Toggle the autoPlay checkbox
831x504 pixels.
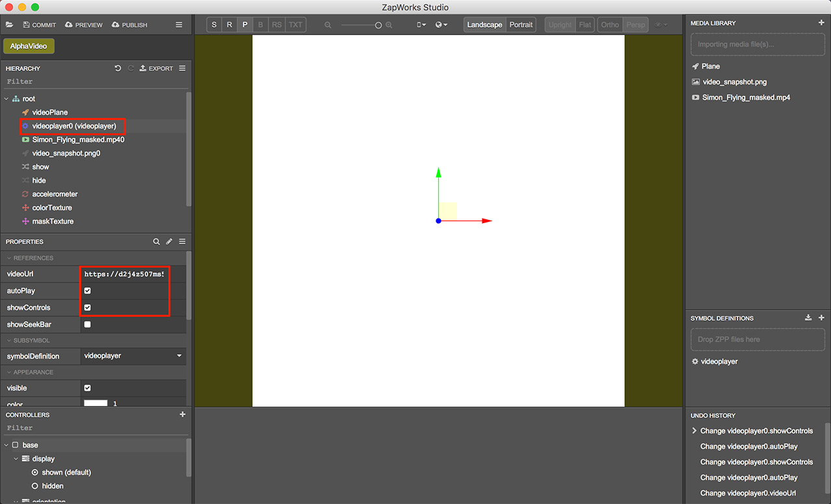pos(88,291)
